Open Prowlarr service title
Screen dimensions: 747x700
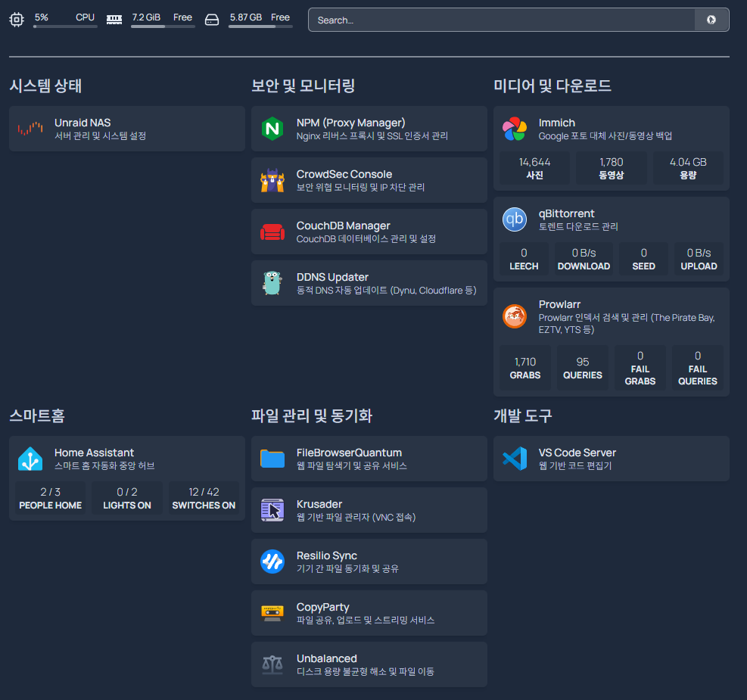pyautogui.click(x=559, y=304)
